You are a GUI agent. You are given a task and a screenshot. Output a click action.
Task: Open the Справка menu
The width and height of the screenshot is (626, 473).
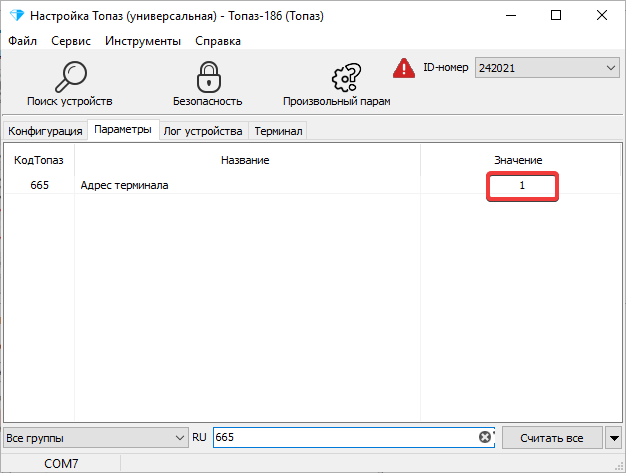[218, 41]
